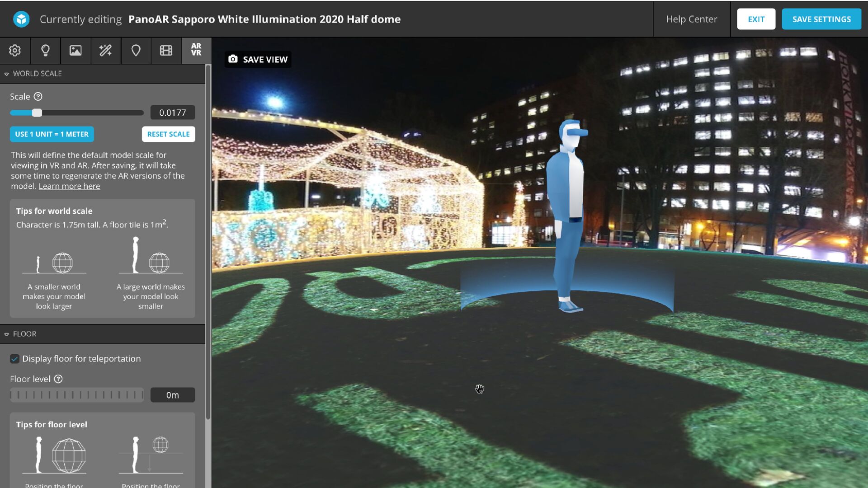
Task: Click 'Character is 1.75m tall' text
Action: point(58,225)
